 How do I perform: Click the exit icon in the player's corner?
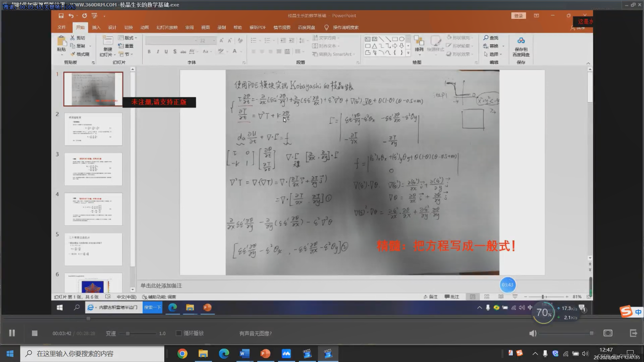(633, 333)
